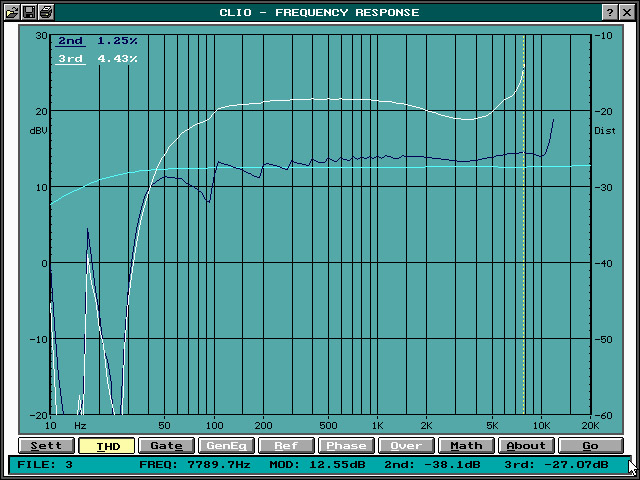
Task: Open the Math functions button
Action: [467, 446]
